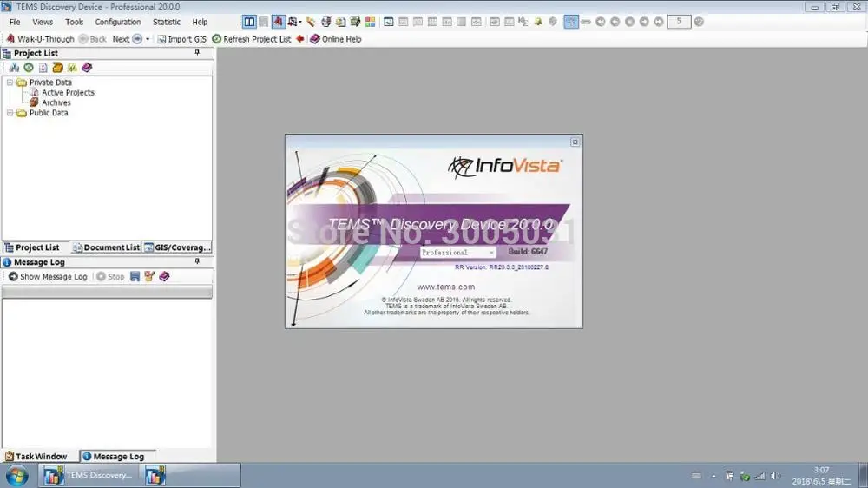Open the dropdown arrow beside Next
This screenshot has height=488, width=868.
(x=148, y=39)
